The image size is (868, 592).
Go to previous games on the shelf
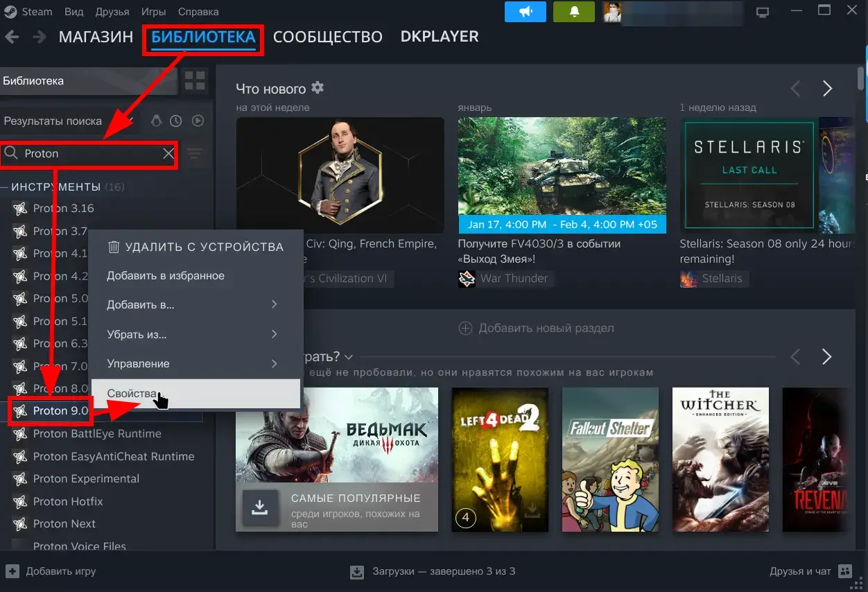[x=796, y=357]
